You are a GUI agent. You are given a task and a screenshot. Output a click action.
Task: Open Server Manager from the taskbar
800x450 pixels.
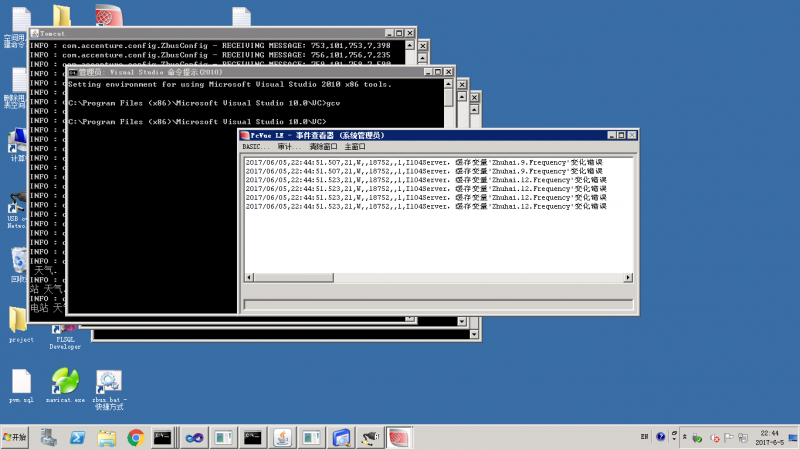click(49, 437)
